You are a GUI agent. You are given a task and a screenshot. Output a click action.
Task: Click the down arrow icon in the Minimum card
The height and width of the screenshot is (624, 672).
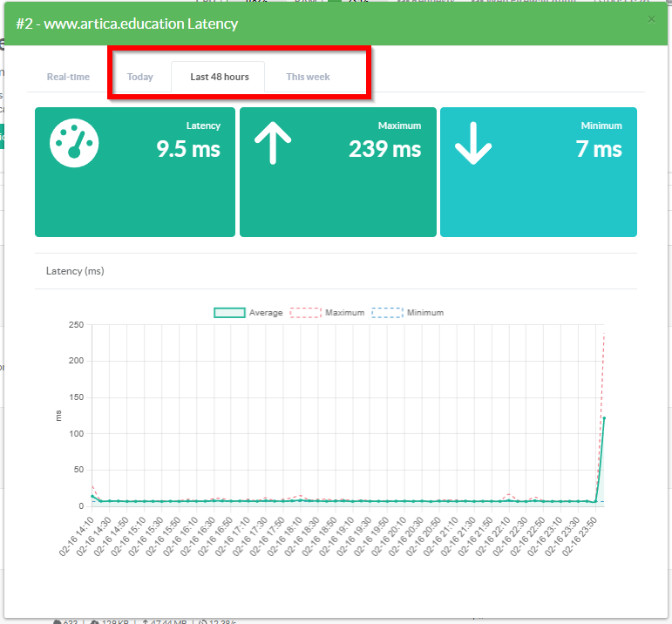(x=473, y=143)
